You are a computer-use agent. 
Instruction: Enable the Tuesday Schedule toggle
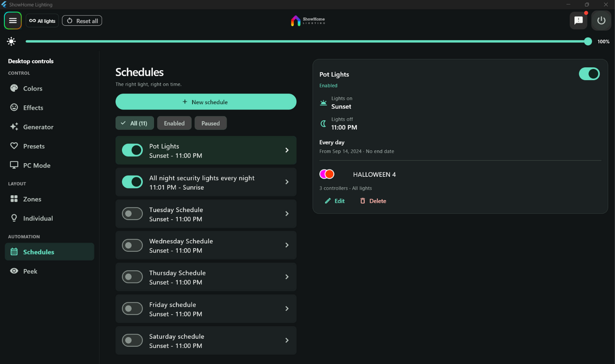tap(132, 213)
